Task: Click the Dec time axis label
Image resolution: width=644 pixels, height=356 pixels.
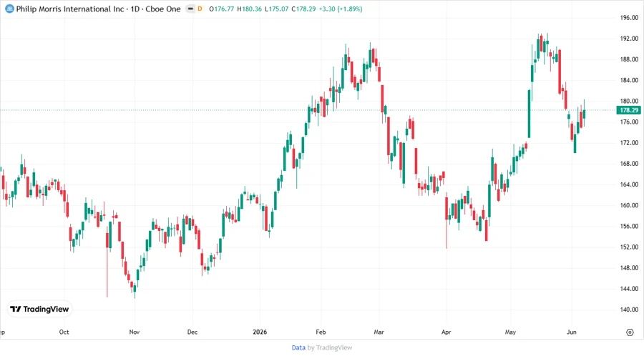Action: click(192, 332)
